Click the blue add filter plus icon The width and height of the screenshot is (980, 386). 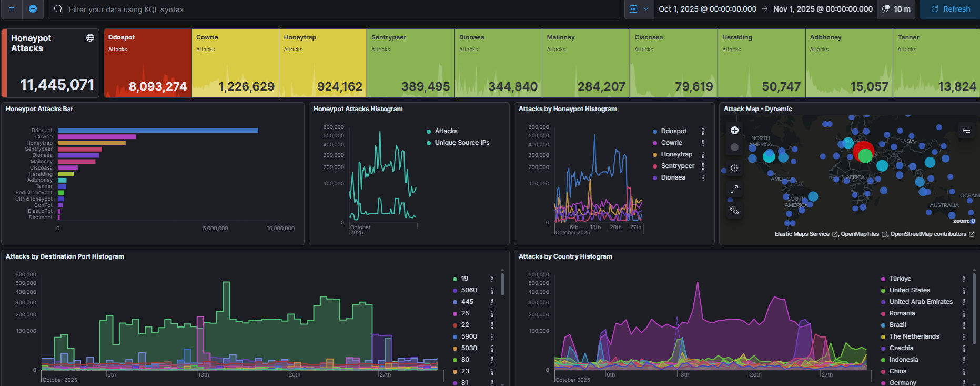coord(33,9)
